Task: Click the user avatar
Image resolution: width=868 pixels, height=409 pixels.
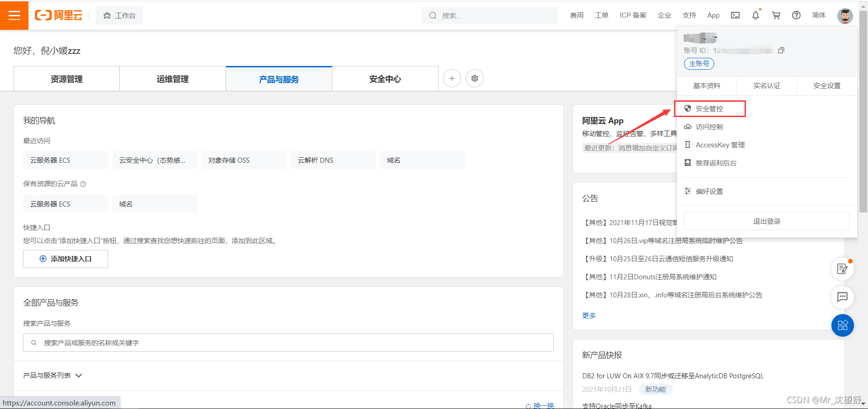Action: [x=845, y=16]
